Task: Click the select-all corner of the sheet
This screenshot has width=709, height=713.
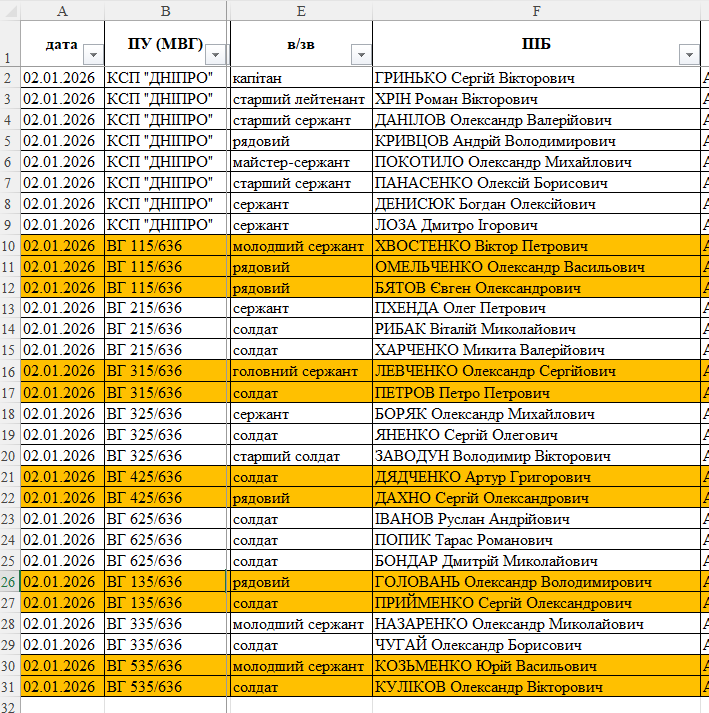Action: 10,10
